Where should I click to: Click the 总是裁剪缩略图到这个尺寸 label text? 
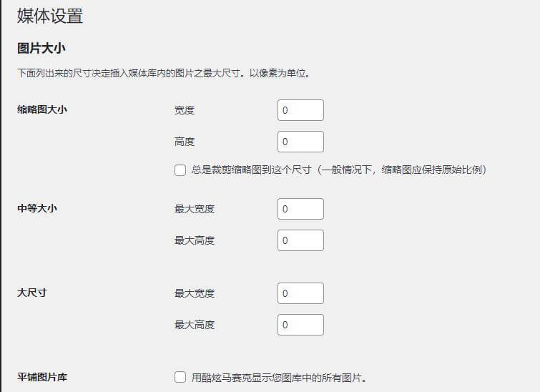click(339, 170)
